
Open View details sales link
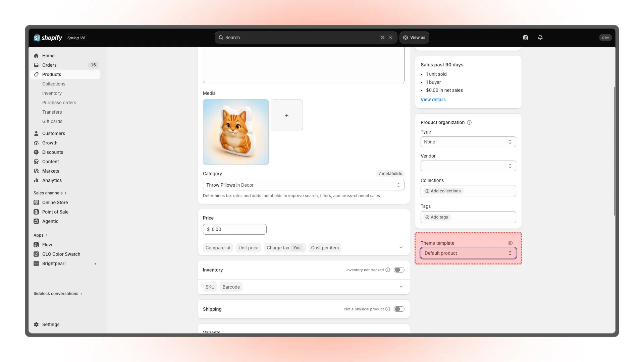tap(433, 100)
